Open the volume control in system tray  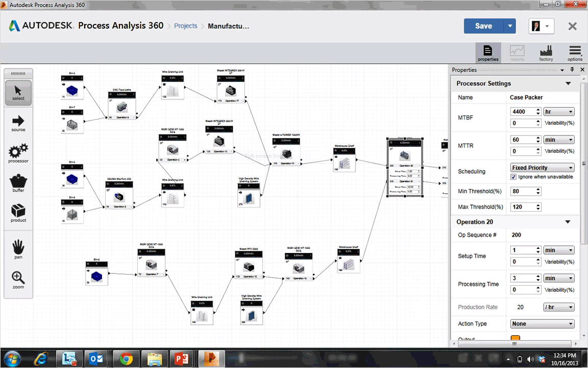(530, 359)
